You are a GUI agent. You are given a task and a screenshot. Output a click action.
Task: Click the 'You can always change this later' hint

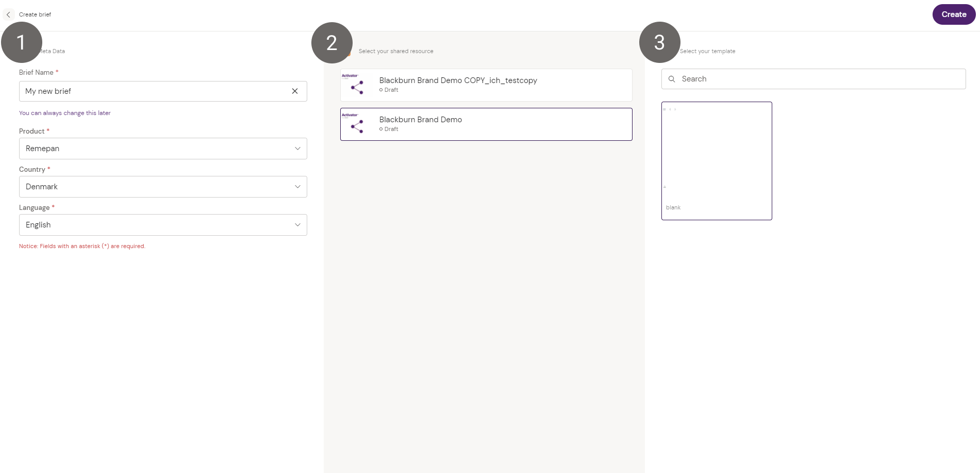(65, 113)
